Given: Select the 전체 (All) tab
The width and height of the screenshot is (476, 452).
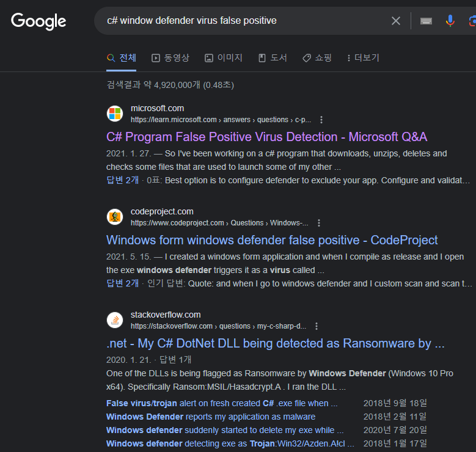Looking at the screenshot, I should tap(122, 57).
